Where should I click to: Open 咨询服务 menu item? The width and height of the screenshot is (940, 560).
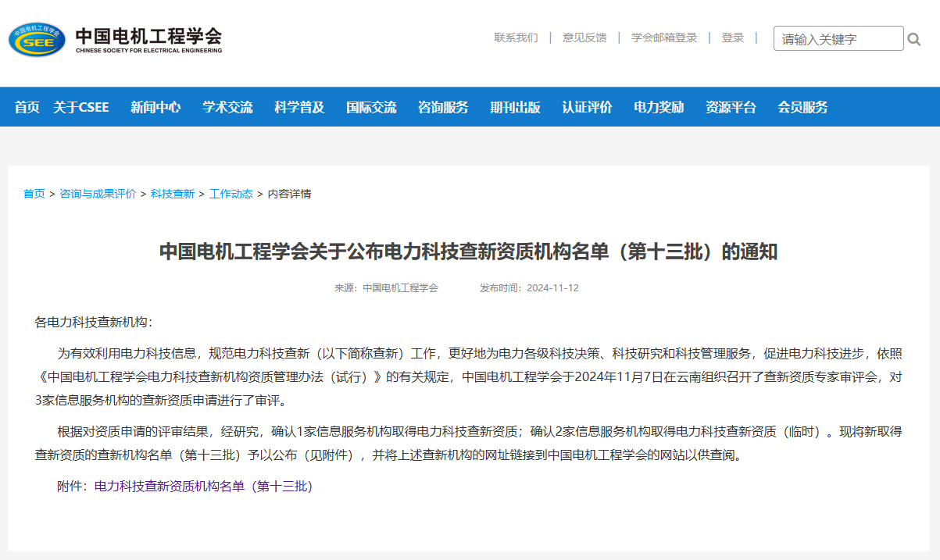click(x=443, y=107)
